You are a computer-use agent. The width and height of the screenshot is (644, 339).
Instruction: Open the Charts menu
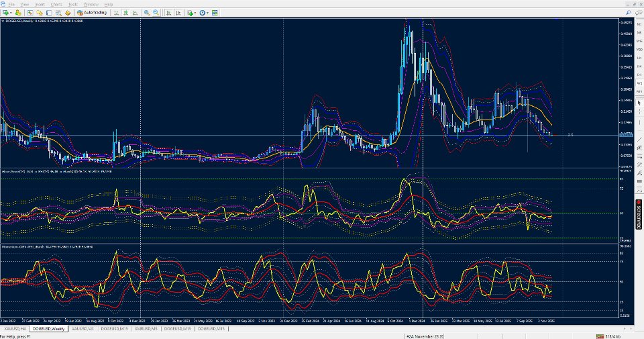(56, 4)
